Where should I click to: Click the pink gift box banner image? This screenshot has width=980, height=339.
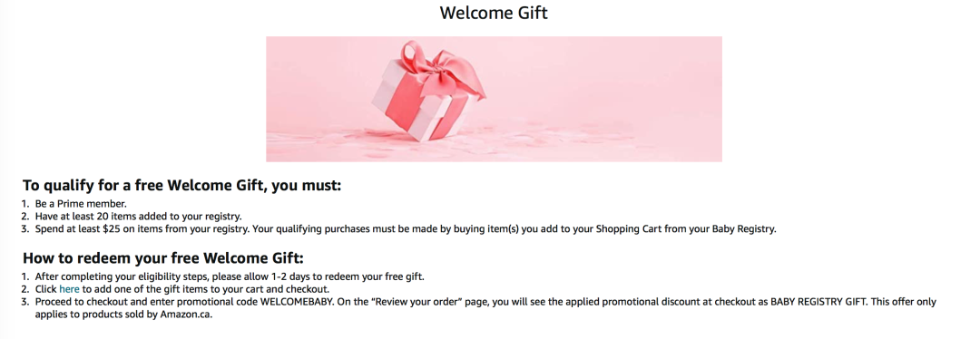[x=494, y=99]
